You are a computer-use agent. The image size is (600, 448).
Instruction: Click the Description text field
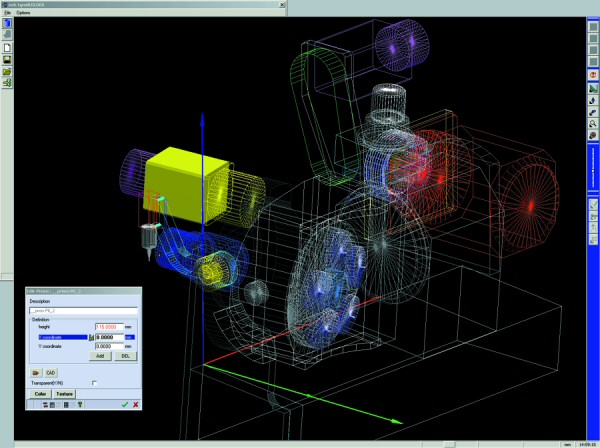coord(83,311)
